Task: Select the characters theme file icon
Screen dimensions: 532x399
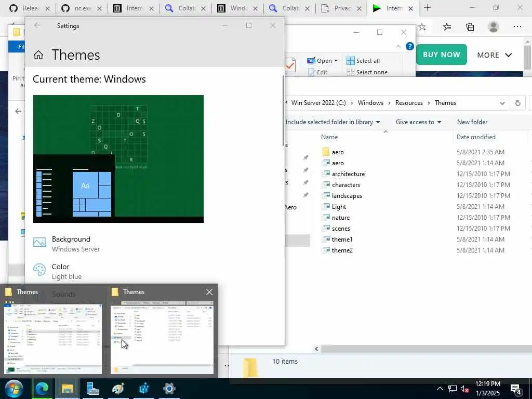Action: tap(326, 184)
